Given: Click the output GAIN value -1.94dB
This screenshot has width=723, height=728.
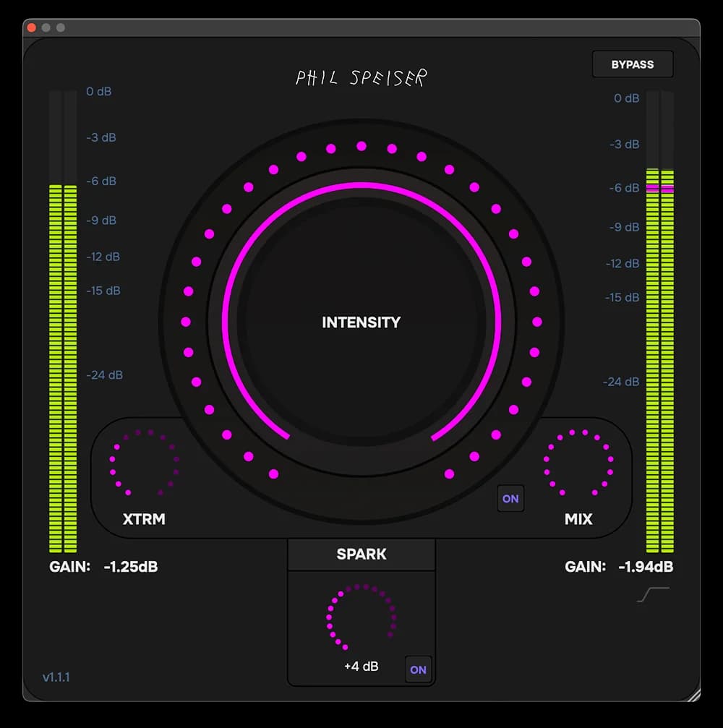Looking at the screenshot, I should 646,567.
